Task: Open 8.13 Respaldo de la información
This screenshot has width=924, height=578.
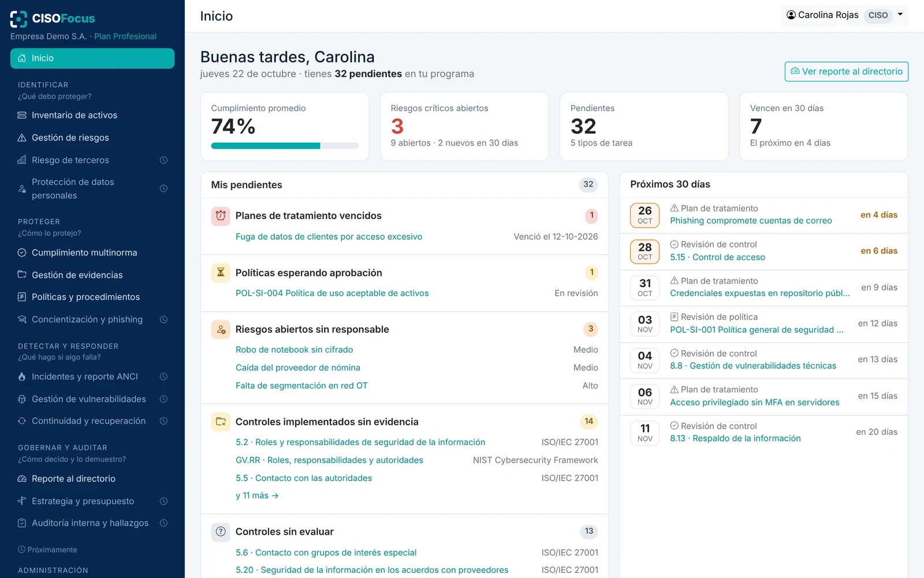Action: (x=735, y=439)
